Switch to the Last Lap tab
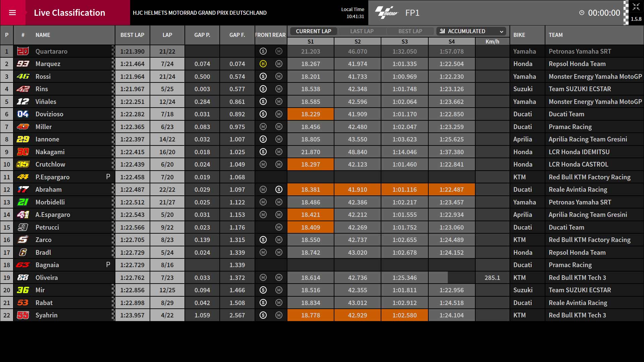The image size is (644, 362). (362, 31)
